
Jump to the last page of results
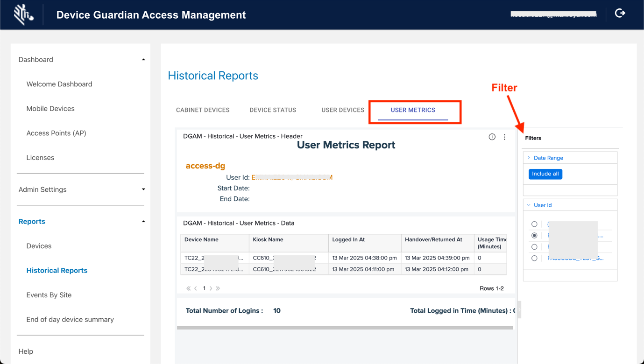pyautogui.click(x=218, y=288)
